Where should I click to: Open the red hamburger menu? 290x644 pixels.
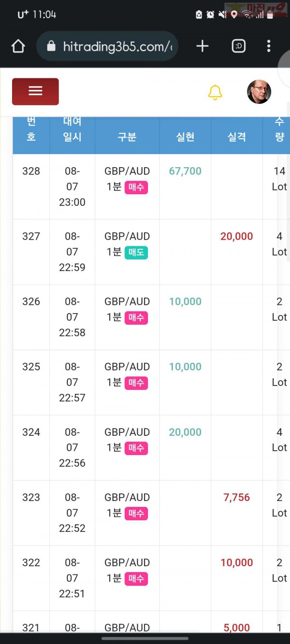(35, 91)
